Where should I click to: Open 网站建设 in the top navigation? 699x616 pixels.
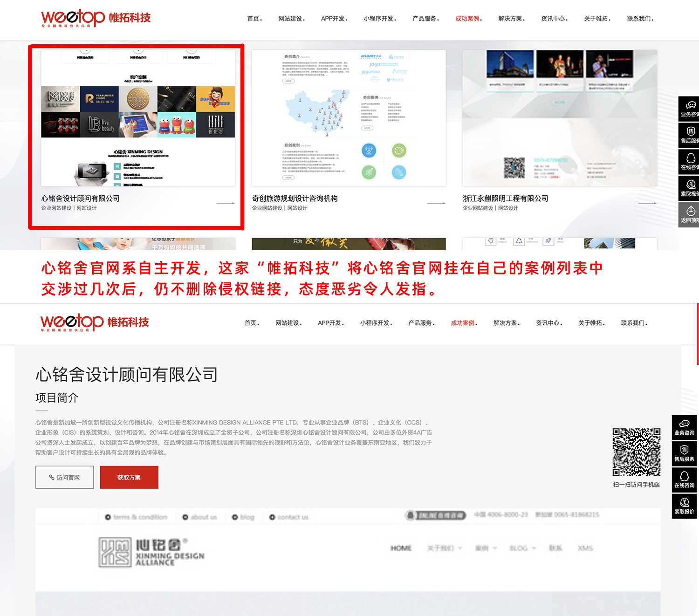coord(291,19)
